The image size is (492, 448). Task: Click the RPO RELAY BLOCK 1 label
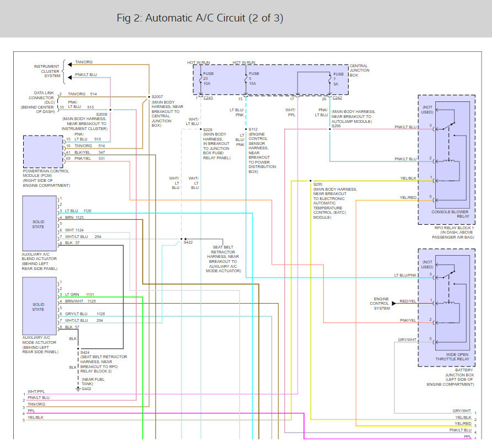454,228
